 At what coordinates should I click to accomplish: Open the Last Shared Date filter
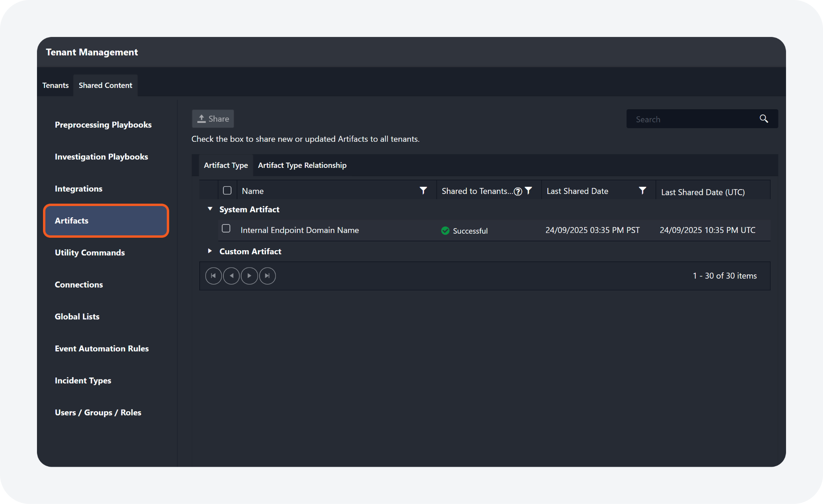642,191
